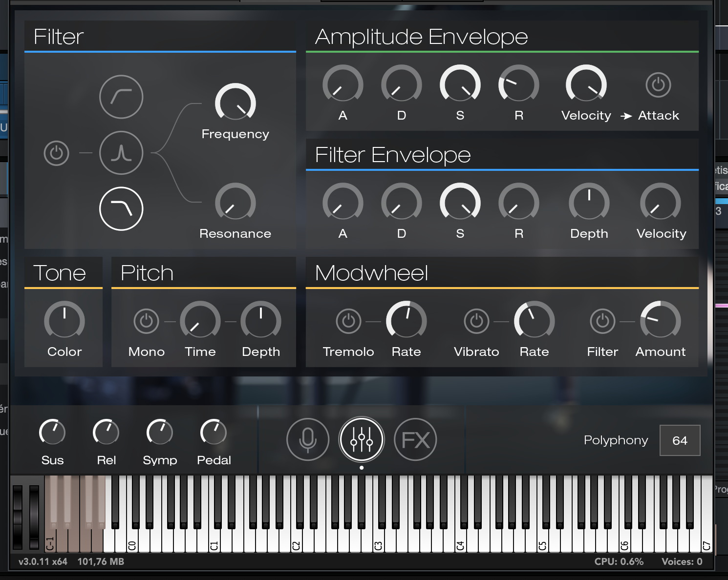This screenshot has width=728, height=580.
Task: Click the Filter Envelope section title
Action: point(393,155)
